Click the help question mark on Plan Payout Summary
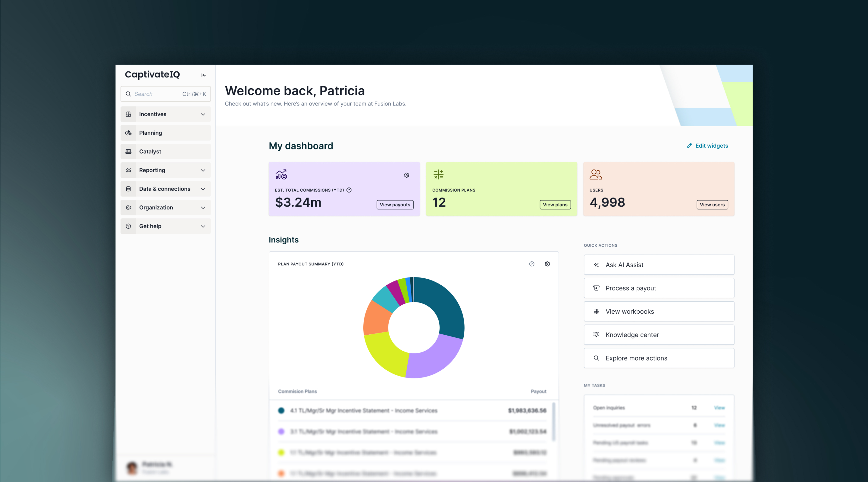The height and width of the screenshot is (482, 868). coord(532,264)
